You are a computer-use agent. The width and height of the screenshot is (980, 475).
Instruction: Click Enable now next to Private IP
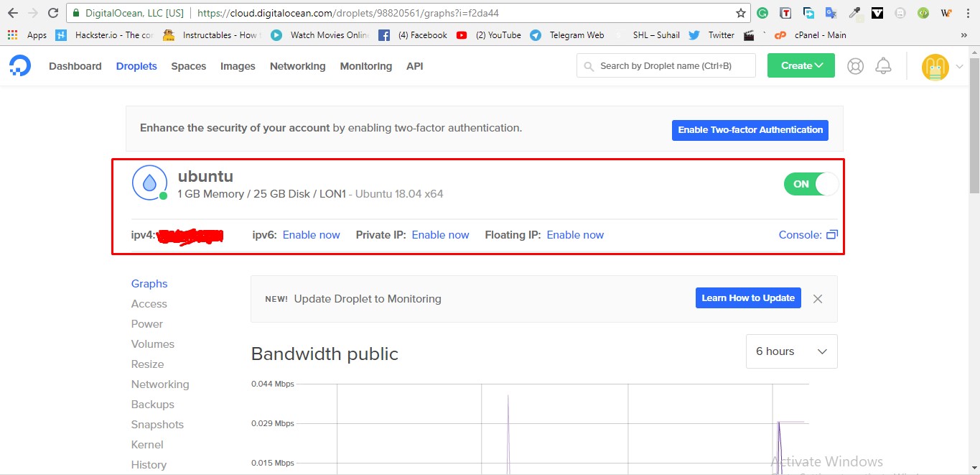[x=440, y=235]
